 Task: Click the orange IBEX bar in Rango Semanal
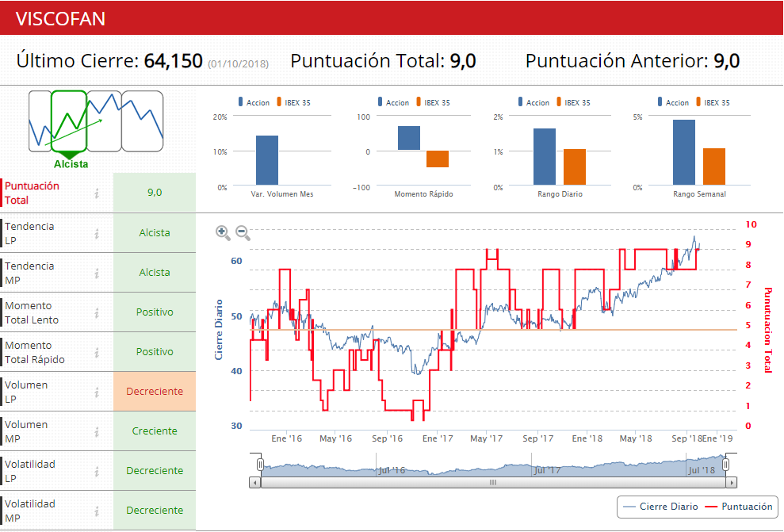(x=714, y=166)
